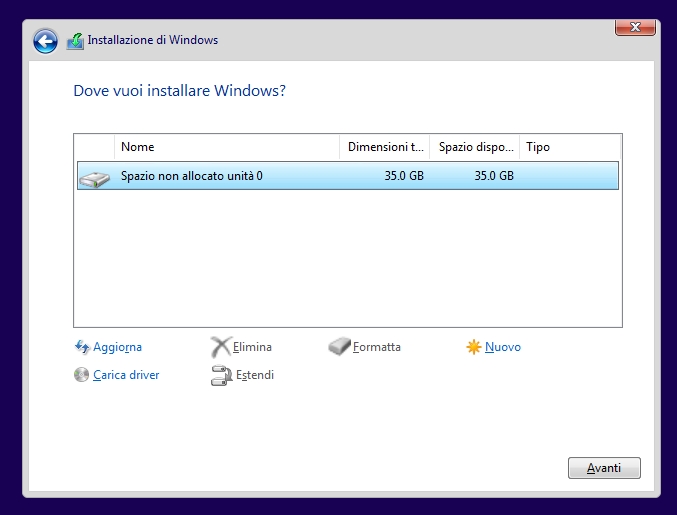Open the Carica driver link
This screenshot has height=515, width=677.
click(x=126, y=375)
